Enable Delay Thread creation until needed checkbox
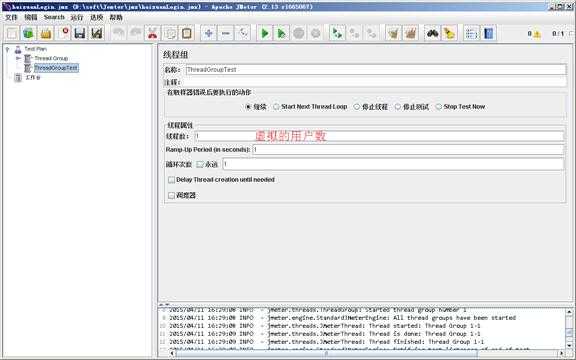 (222, 180)
